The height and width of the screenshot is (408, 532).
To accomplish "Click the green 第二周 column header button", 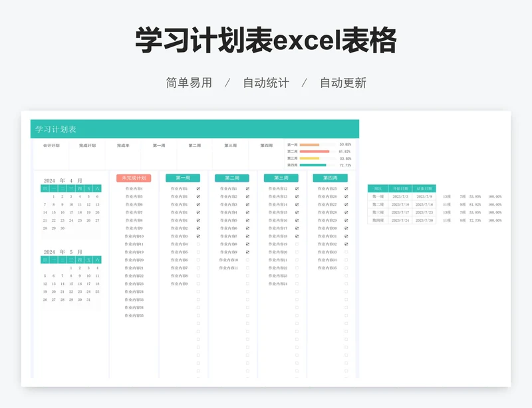I will coord(232,178).
